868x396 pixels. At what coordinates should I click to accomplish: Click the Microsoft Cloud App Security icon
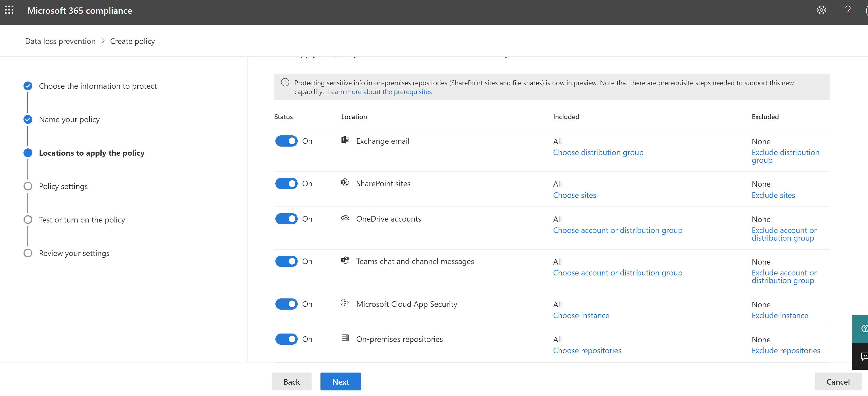point(345,303)
